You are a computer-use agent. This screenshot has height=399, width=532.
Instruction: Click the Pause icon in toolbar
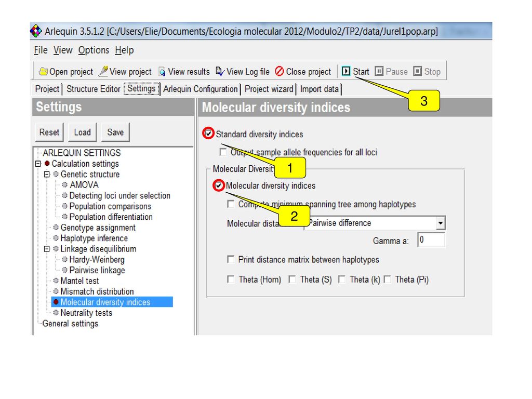tap(379, 71)
